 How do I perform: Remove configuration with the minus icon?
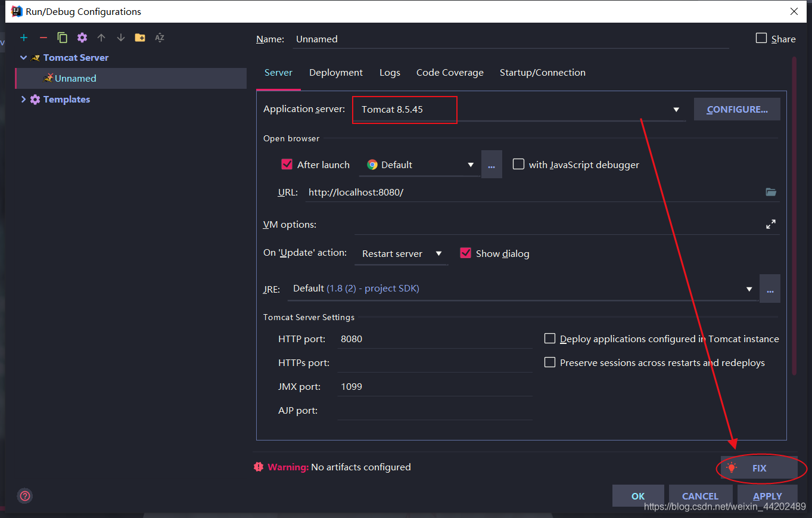pyautogui.click(x=43, y=38)
